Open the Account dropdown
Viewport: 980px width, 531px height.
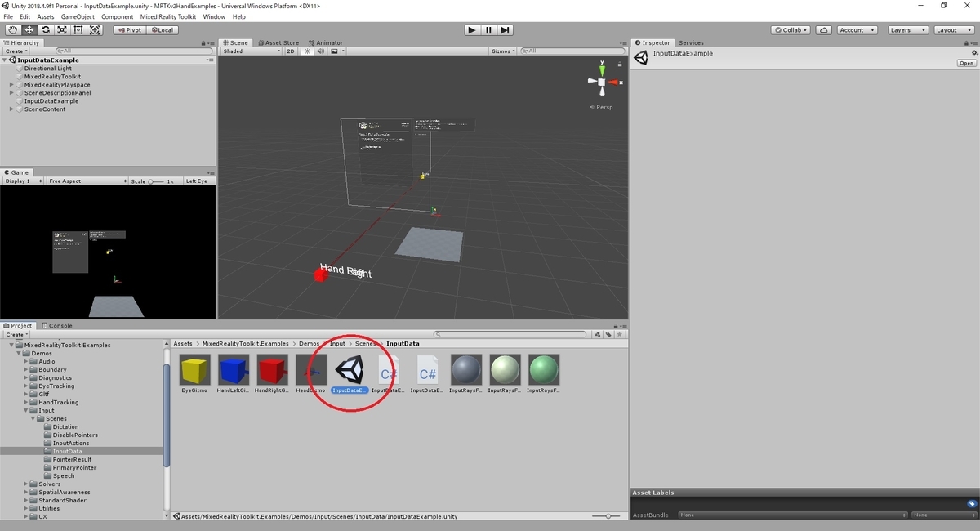pyautogui.click(x=857, y=30)
